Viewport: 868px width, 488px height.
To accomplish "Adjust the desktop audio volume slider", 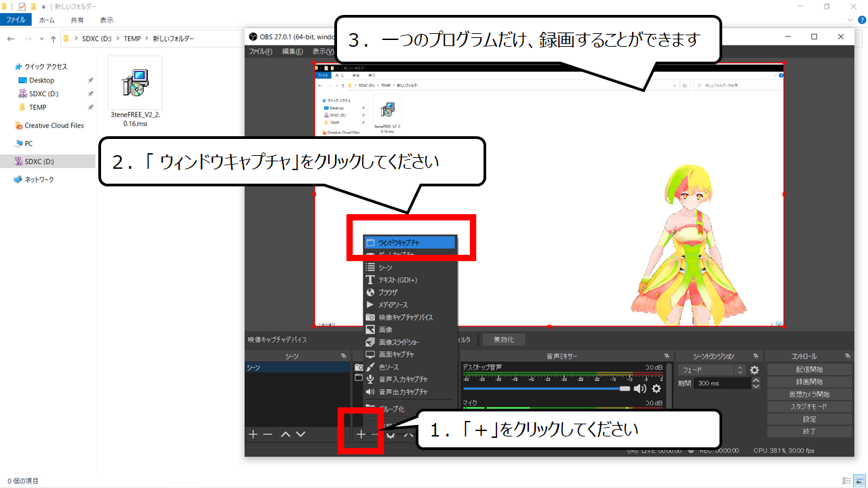I will (546, 389).
